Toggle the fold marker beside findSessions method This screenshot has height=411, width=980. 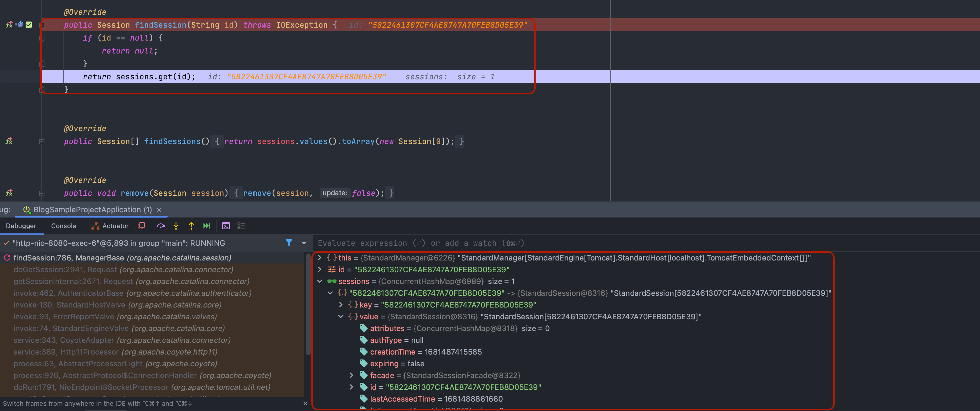pos(42,141)
